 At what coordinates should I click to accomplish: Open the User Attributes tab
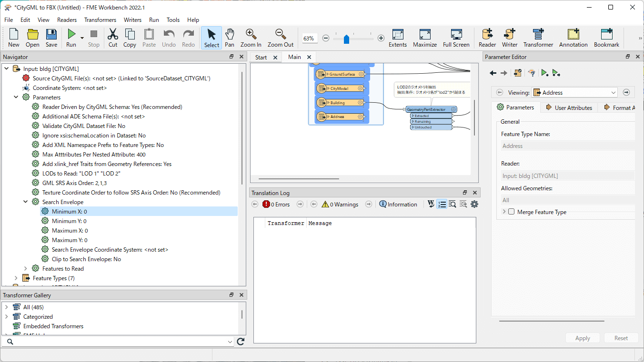(569, 108)
